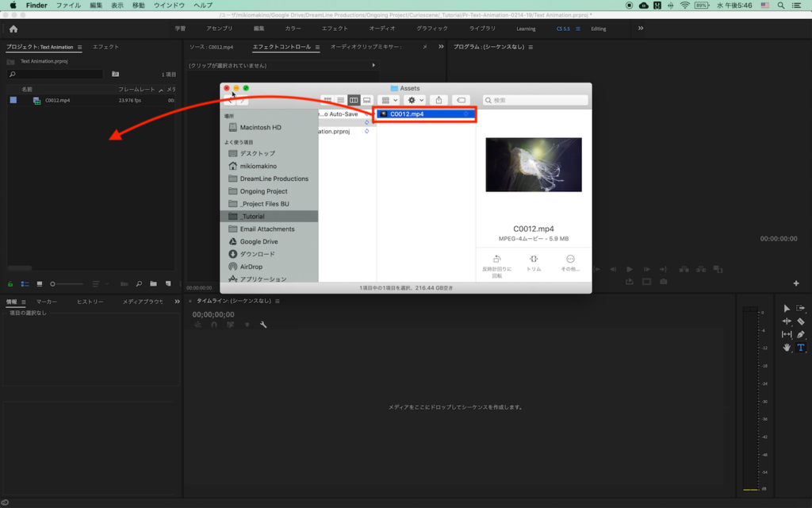Switch to the カラー workspace tab
The width and height of the screenshot is (812, 508).
coord(292,28)
